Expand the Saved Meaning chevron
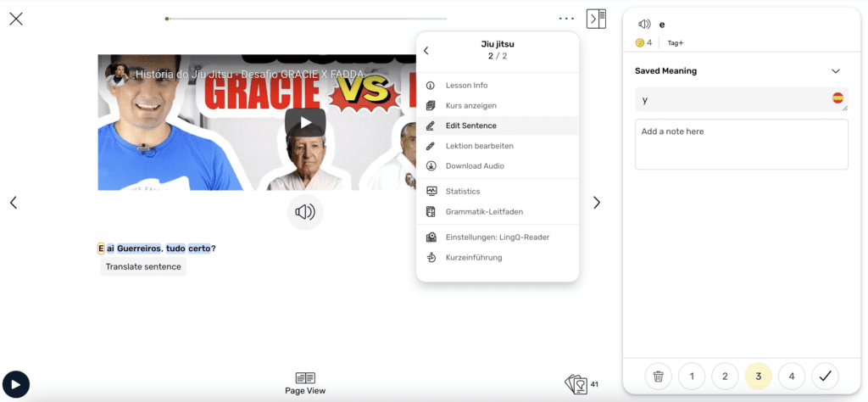The height and width of the screenshot is (402, 868). click(836, 71)
